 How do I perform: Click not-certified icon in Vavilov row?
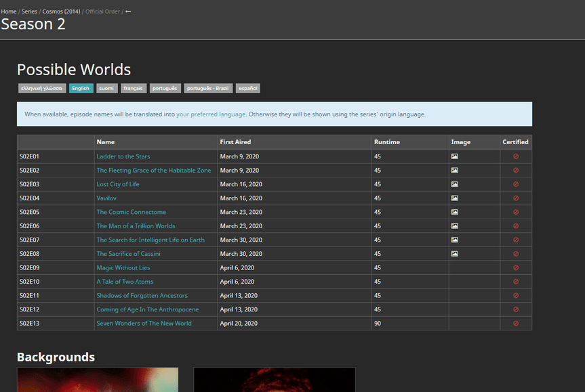point(516,198)
